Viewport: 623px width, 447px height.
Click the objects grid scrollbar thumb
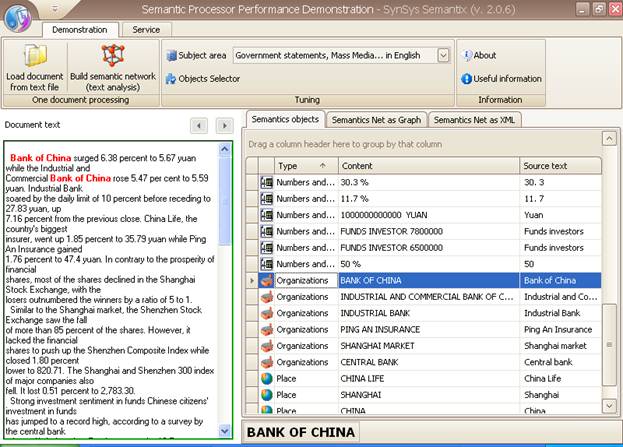(x=609, y=344)
